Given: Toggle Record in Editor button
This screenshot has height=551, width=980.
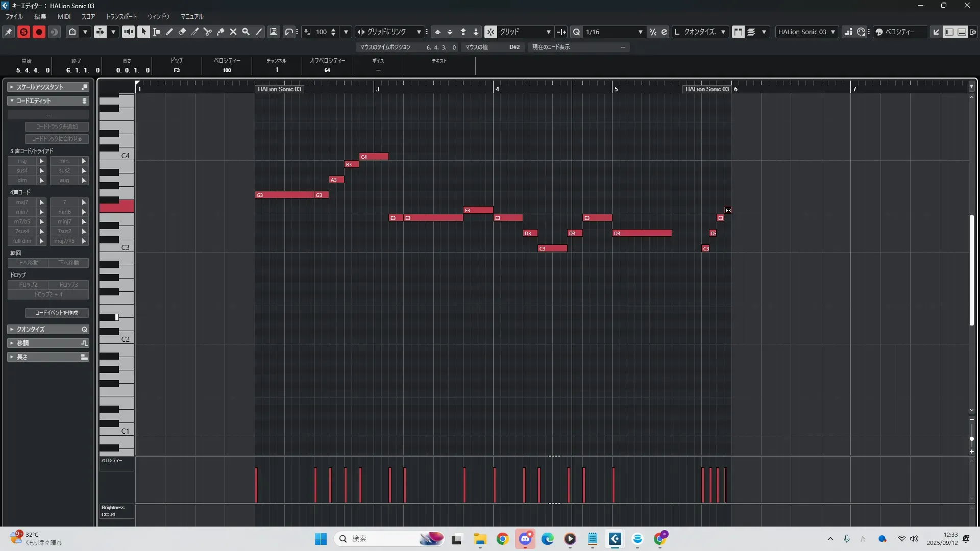Looking at the screenshot, I should coord(39,32).
